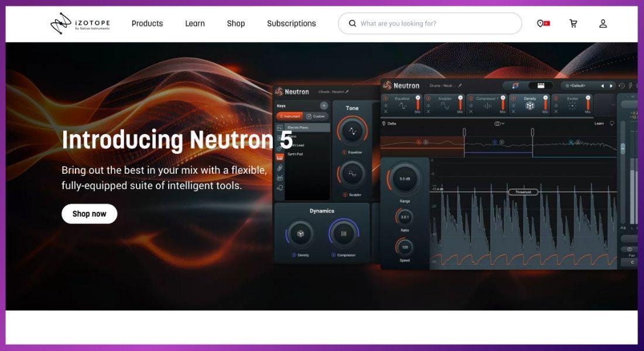Open the Products menu

[147, 23]
